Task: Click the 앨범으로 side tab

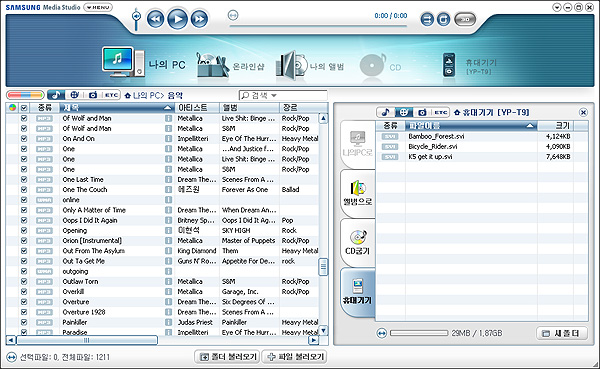Action: tap(358, 193)
